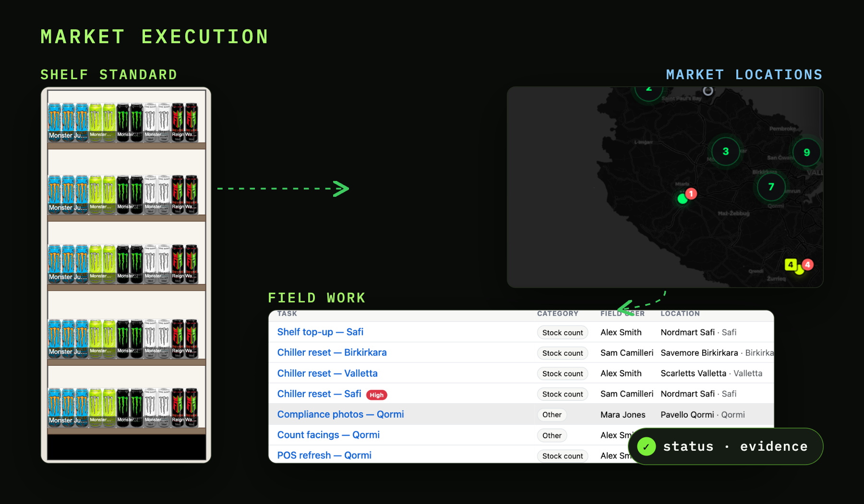Click the TASK column header
This screenshot has height=504, width=864.
(x=287, y=313)
